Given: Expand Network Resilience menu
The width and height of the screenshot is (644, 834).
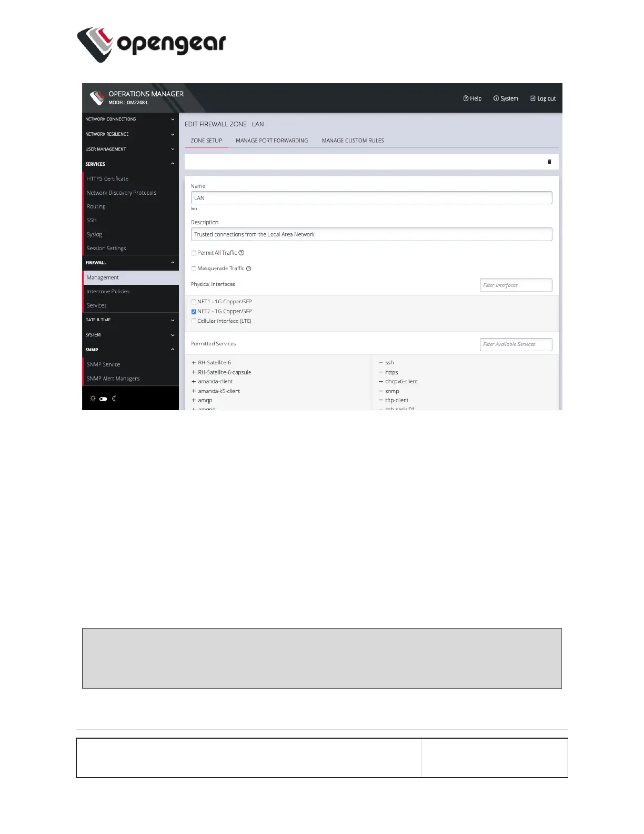Looking at the screenshot, I should click(x=130, y=134).
